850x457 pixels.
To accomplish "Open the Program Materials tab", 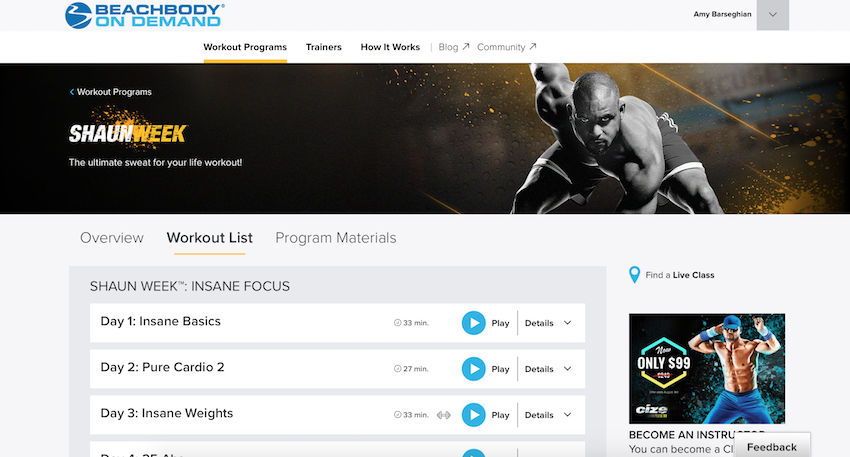I will [336, 238].
